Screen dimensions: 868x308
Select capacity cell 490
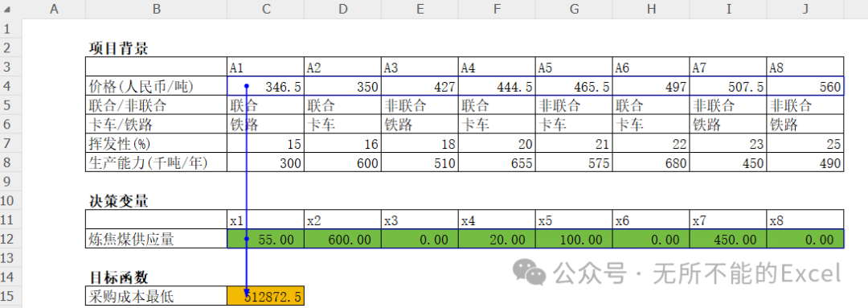tap(805, 162)
